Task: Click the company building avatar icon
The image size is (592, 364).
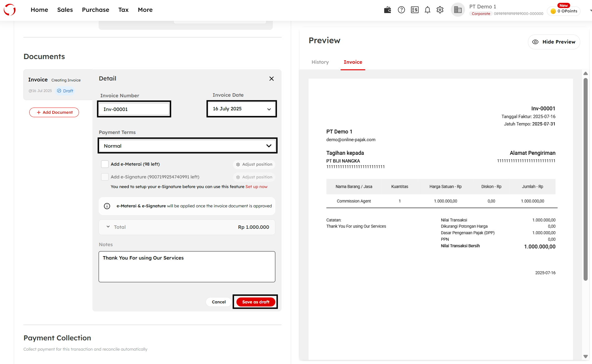Action: (458, 10)
